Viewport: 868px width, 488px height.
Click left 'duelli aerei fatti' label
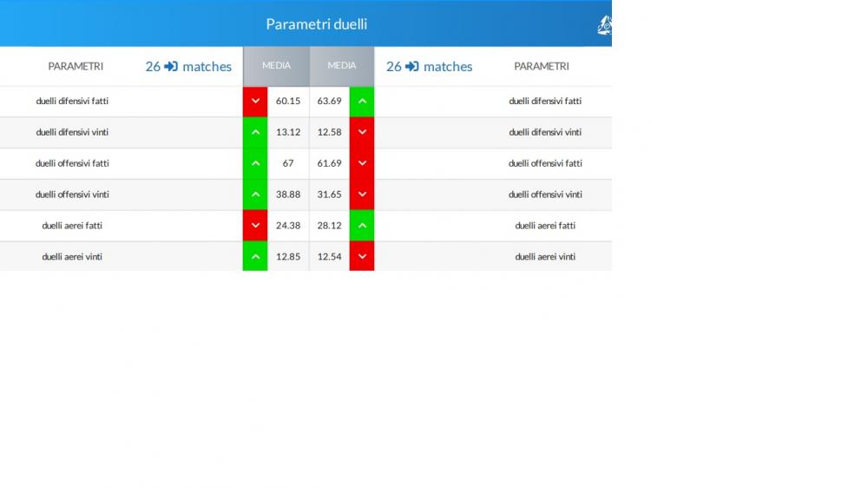click(72, 226)
